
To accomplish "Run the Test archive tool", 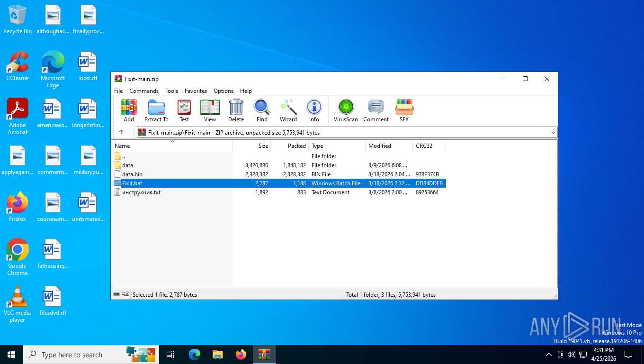I will [x=184, y=110].
